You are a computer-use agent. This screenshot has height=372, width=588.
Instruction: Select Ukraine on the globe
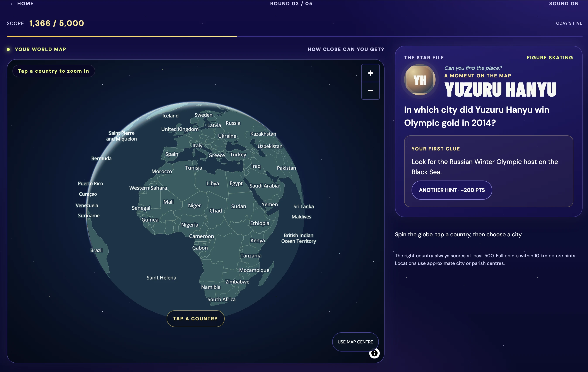coord(227,136)
